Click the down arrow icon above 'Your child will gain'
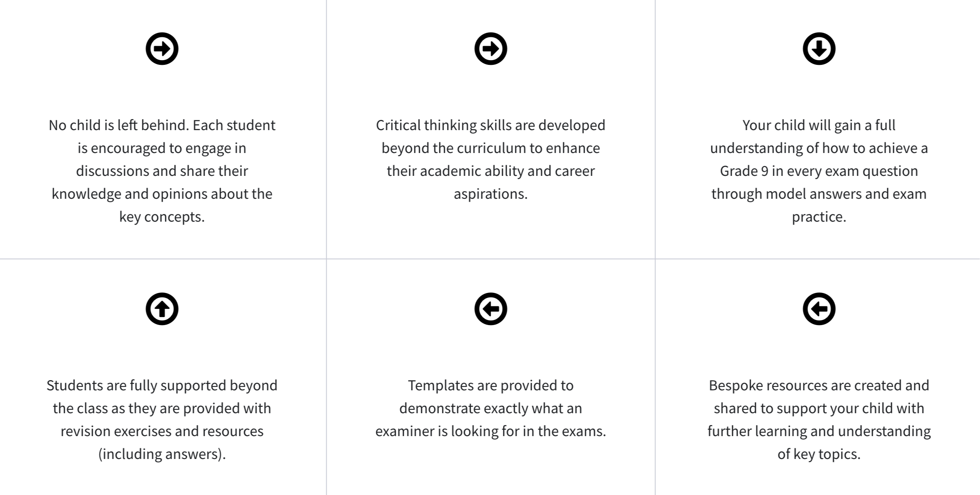The width and height of the screenshot is (980, 495). click(x=819, y=49)
